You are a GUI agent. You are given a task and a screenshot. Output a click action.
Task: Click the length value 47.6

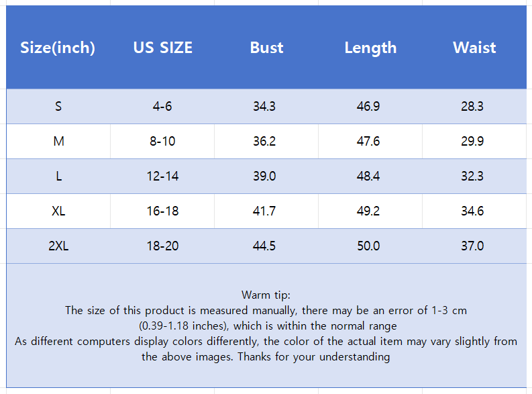368,141
